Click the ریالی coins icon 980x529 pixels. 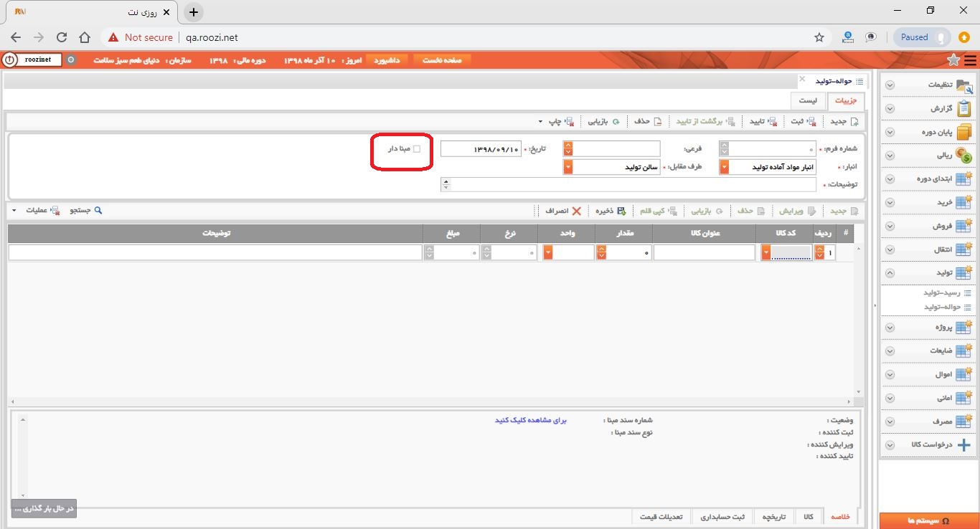tap(964, 156)
